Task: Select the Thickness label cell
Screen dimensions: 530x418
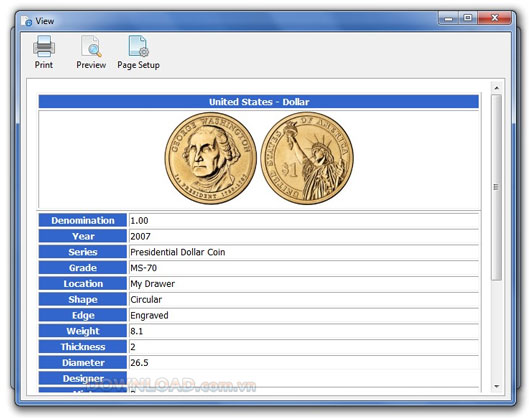Action: [83, 347]
